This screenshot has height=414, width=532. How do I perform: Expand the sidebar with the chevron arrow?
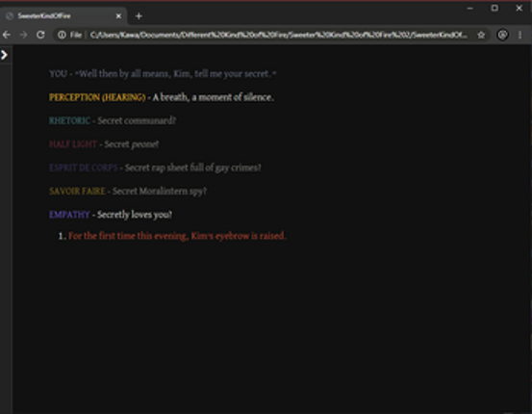point(4,55)
